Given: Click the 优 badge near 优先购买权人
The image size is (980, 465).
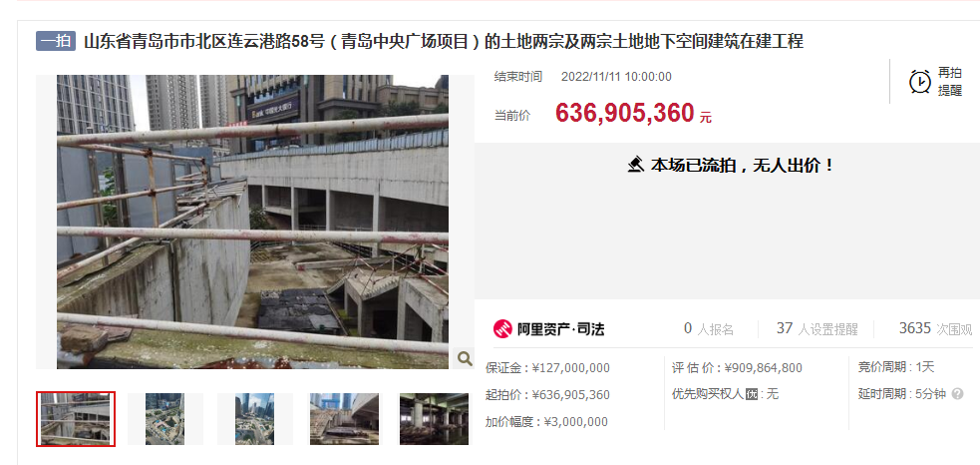Looking at the screenshot, I should 752,394.
